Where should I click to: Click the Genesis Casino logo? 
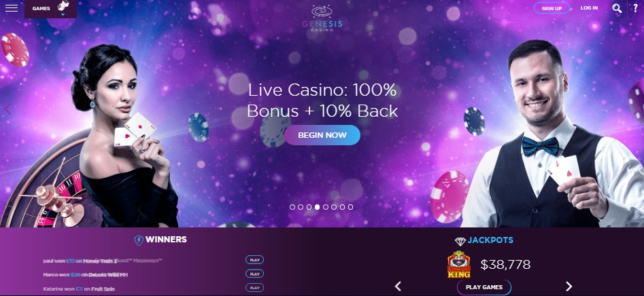click(x=322, y=18)
